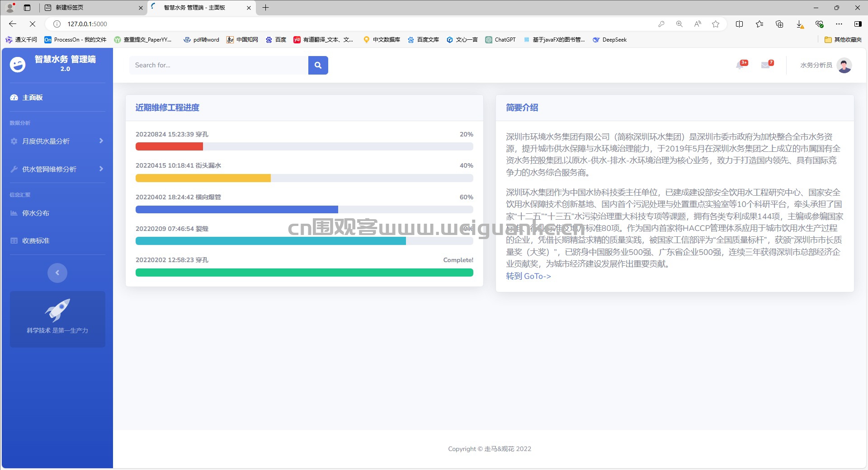Screen dimensions: 868x470
Task: Click the 20220202 12:58:23 穿孔 label
Action: (172, 260)
